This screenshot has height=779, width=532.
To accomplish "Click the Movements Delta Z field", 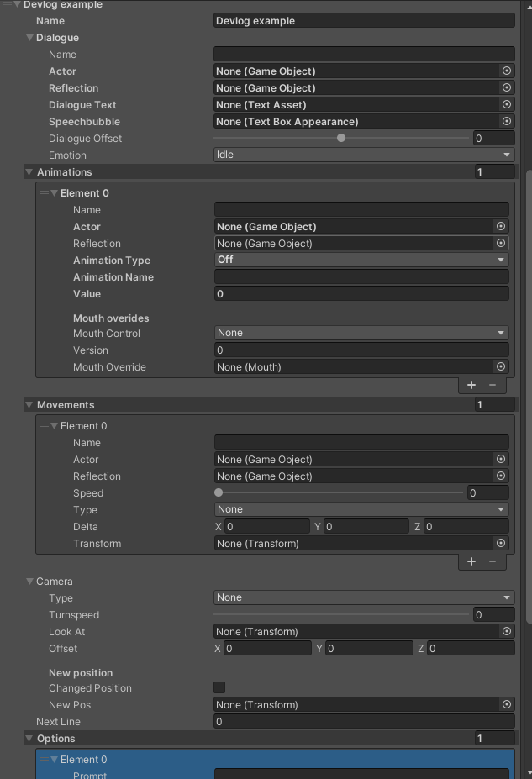I will click(x=466, y=527).
